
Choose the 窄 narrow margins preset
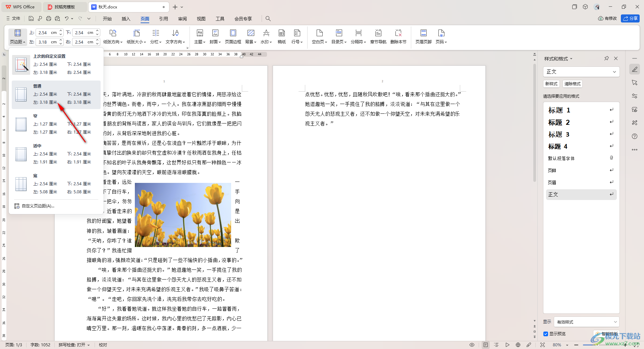56,124
